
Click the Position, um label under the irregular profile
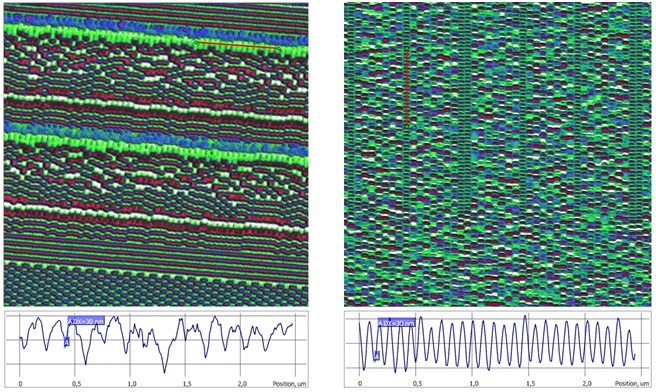click(x=289, y=384)
